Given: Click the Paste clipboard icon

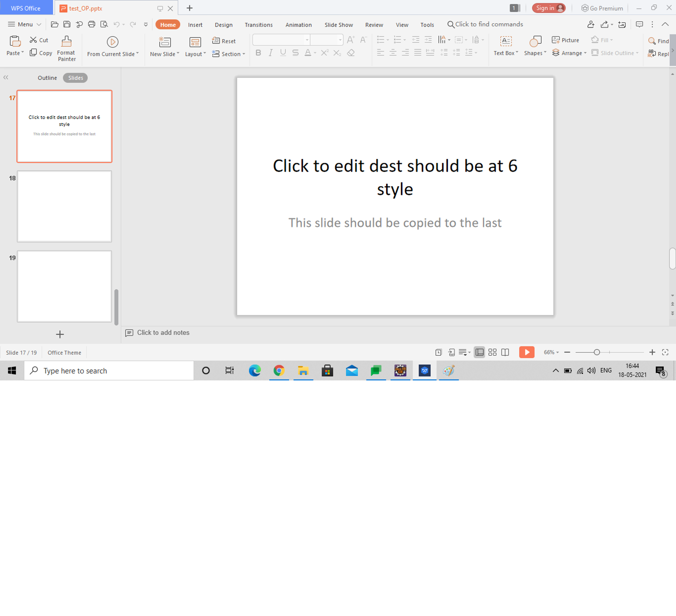Looking at the screenshot, I should 15,41.
